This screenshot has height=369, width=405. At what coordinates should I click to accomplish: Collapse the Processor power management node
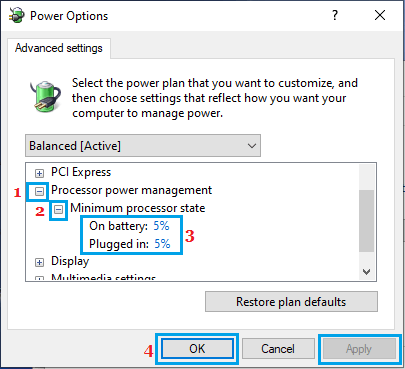pos(39,191)
